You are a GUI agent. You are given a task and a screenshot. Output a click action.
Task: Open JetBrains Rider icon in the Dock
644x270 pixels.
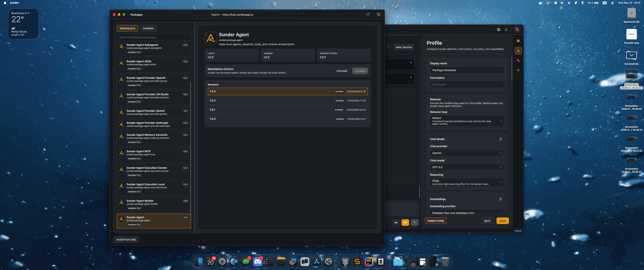[x=369, y=262]
